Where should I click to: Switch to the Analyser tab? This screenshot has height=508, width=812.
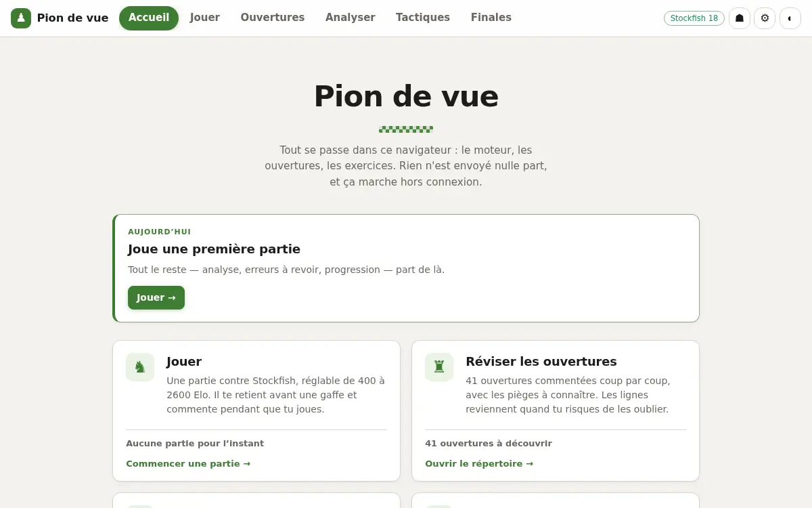point(351,18)
